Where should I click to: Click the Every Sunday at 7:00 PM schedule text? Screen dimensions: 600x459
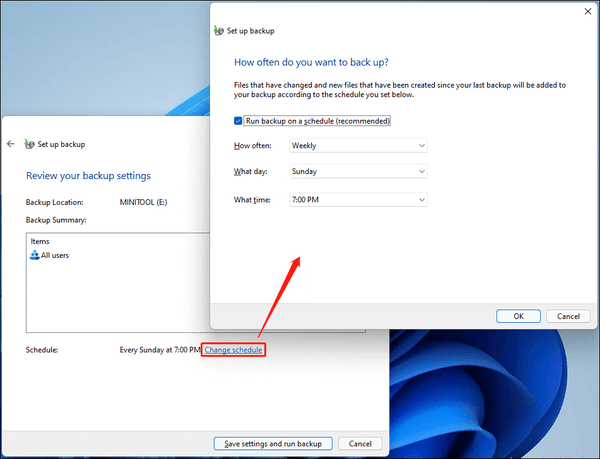(160, 350)
